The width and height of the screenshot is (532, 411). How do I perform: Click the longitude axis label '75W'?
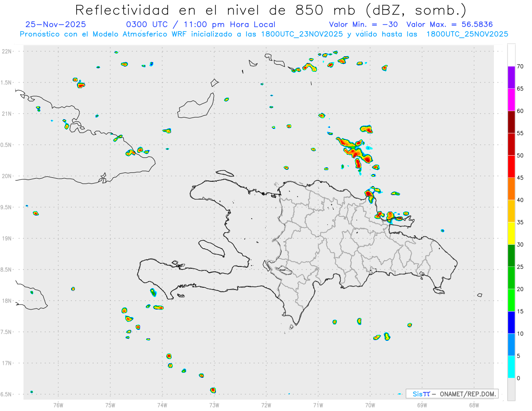click(110, 405)
